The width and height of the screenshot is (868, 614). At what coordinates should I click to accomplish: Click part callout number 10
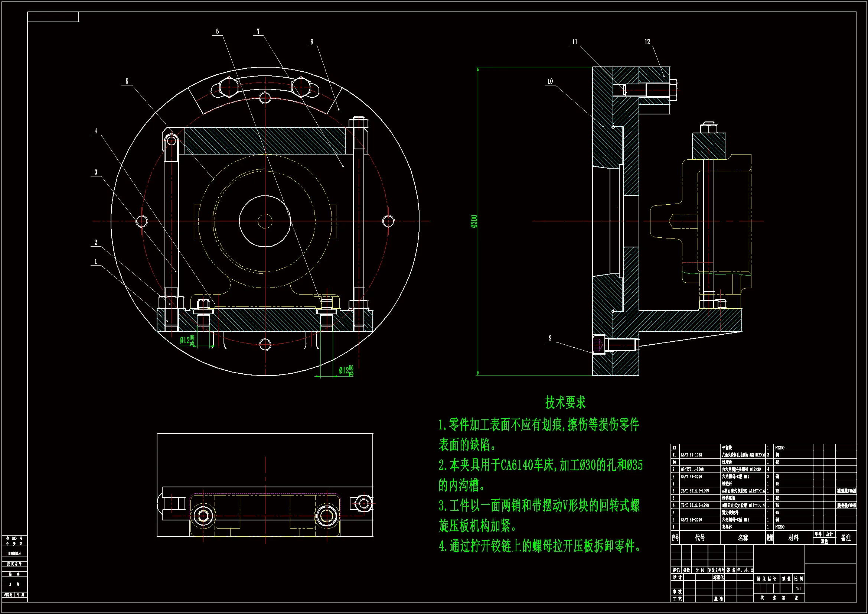pos(550,81)
